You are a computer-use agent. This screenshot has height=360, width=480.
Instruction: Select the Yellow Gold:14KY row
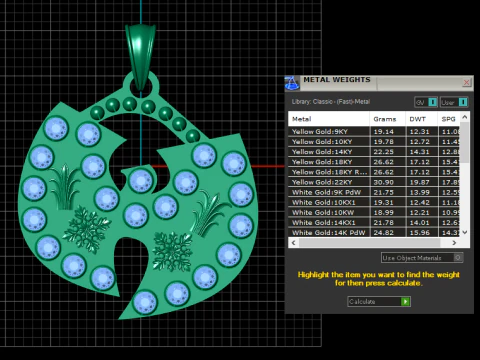coord(374,152)
